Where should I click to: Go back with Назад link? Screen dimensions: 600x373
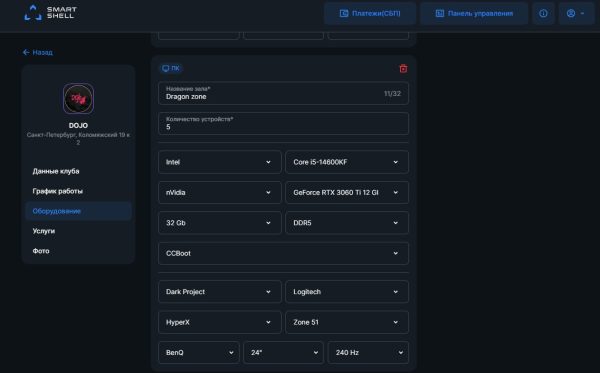tap(38, 52)
